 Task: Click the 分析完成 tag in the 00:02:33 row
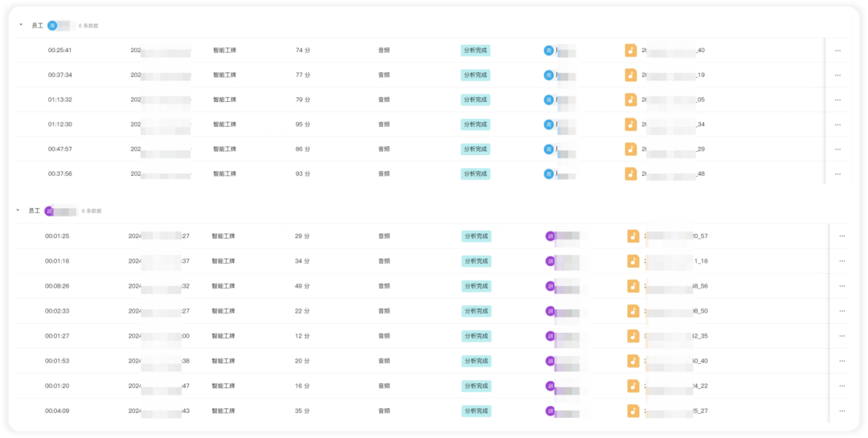(477, 311)
